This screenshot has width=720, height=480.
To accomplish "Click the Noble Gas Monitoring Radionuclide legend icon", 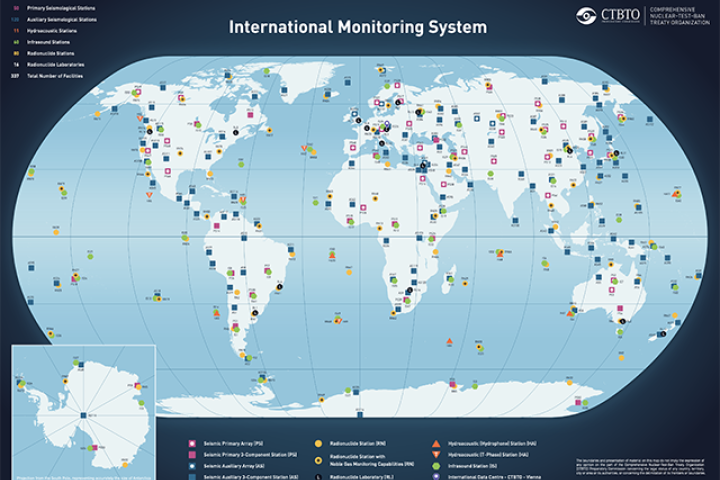I will point(318,460).
